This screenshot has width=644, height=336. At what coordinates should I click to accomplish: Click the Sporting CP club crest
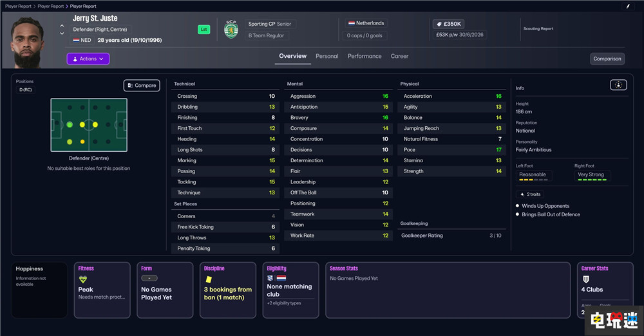coord(231,29)
